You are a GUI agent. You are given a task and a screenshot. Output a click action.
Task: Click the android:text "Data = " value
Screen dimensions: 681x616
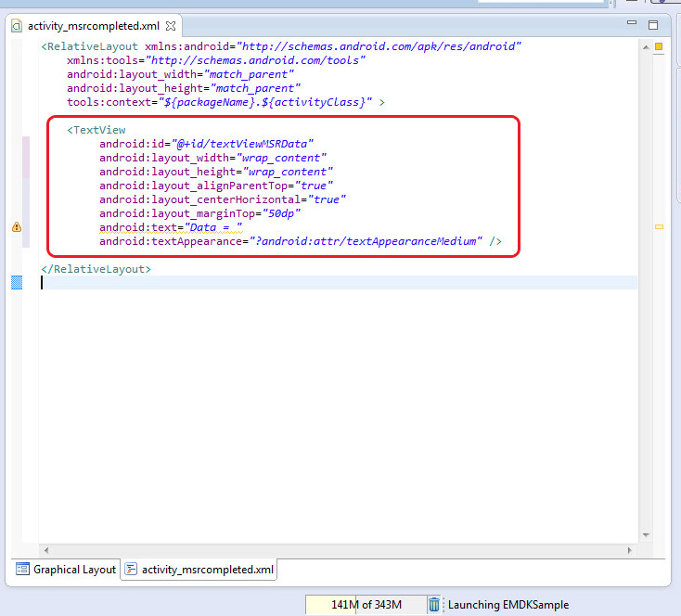click(x=212, y=226)
